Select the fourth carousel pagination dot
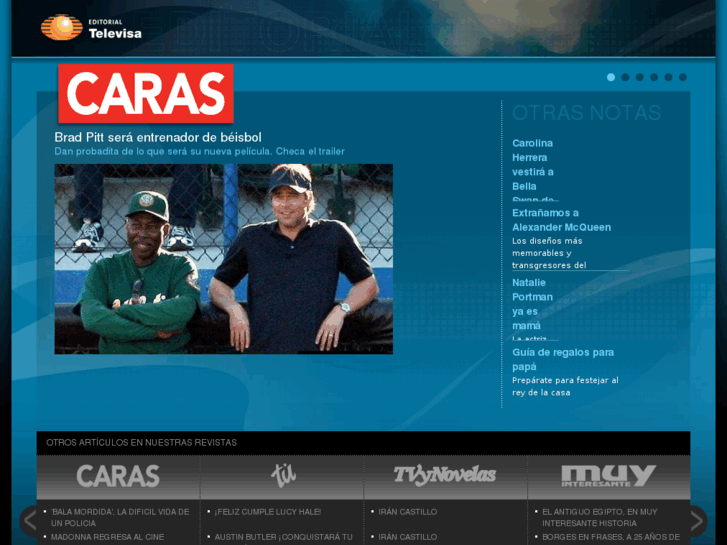The width and height of the screenshot is (727, 545). tap(654, 77)
